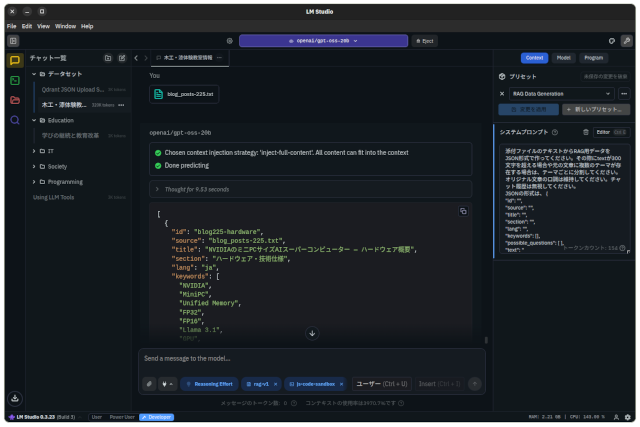Viewport: 640px width, 427px height.
Task: Collapse the Education folder
Action: [x=34, y=120]
